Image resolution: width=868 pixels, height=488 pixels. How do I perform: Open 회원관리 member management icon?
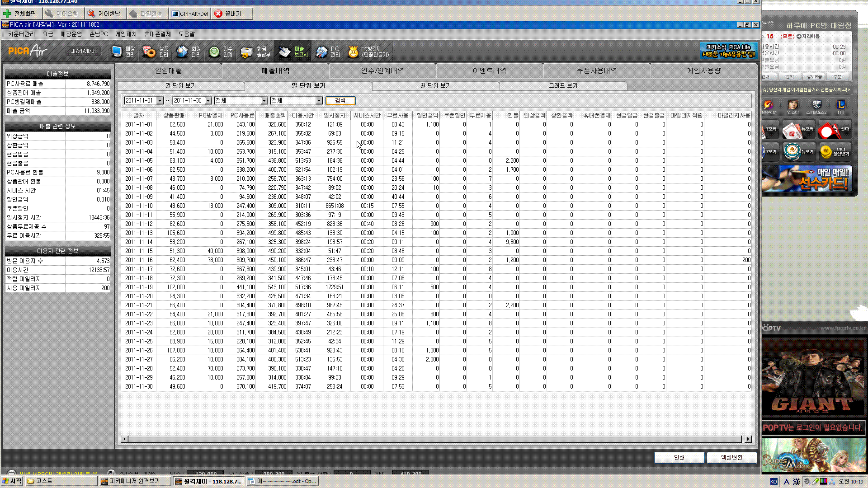tap(189, 52)
